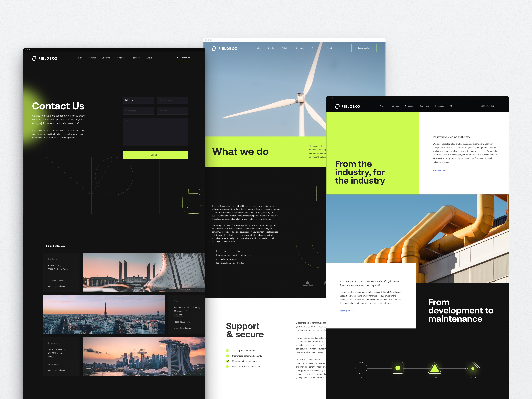The image size is (532, 399).
Task: Click the FIELDBOX logo in the industry window
Action: click(348, 107)
